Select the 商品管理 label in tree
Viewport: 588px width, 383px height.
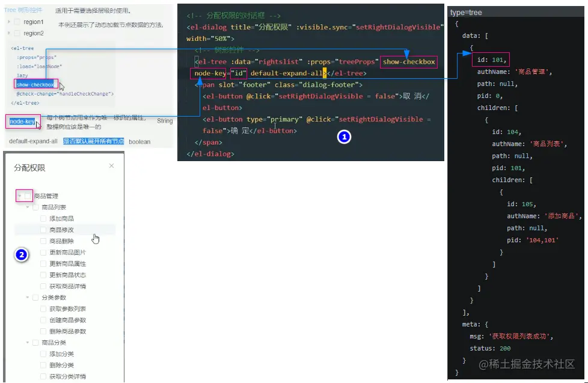[46, 196]
